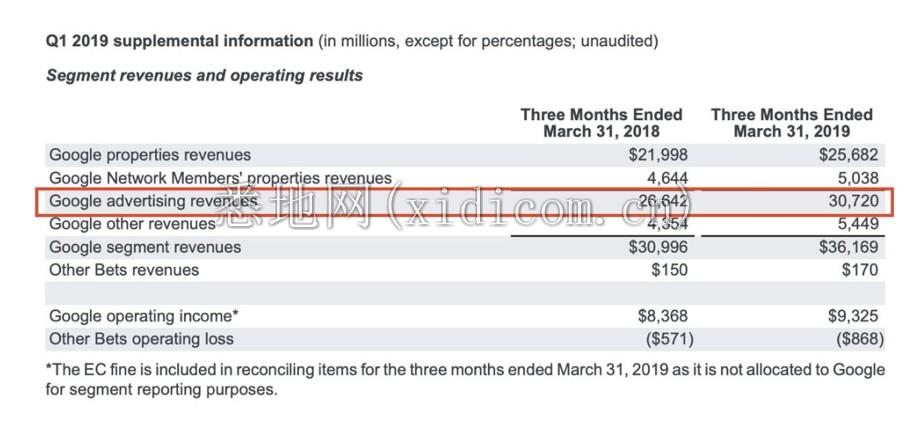The width and height of the screenshot is (918, 424).
Task: Select the Google properties revenues row label
Action: tap(150, 155)
